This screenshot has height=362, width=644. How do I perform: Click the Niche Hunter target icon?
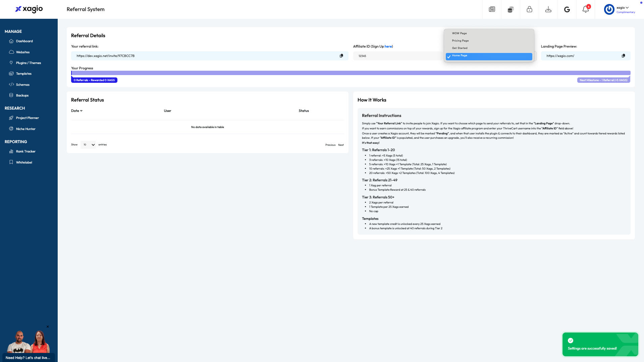[x=11, y=129]
